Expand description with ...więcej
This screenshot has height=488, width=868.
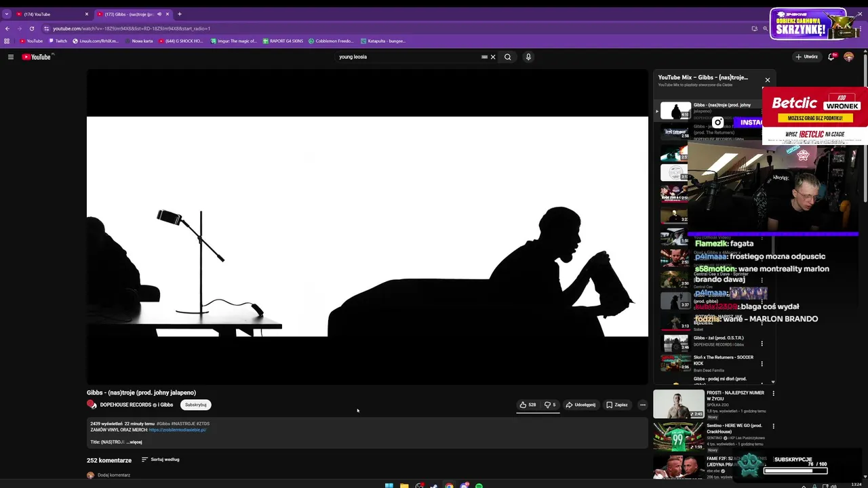[x=134, y=442]
